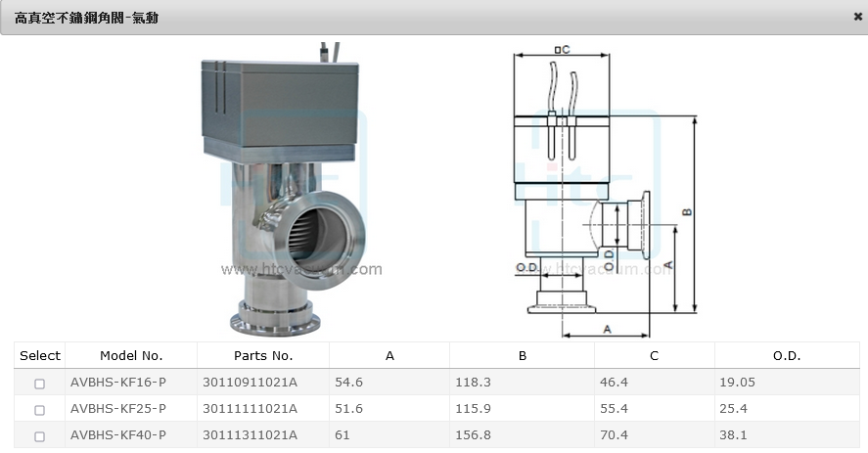Close the product details dialog
Image resolution: width=868 pixels, height=453 pixels.
[x=857, y=17]
